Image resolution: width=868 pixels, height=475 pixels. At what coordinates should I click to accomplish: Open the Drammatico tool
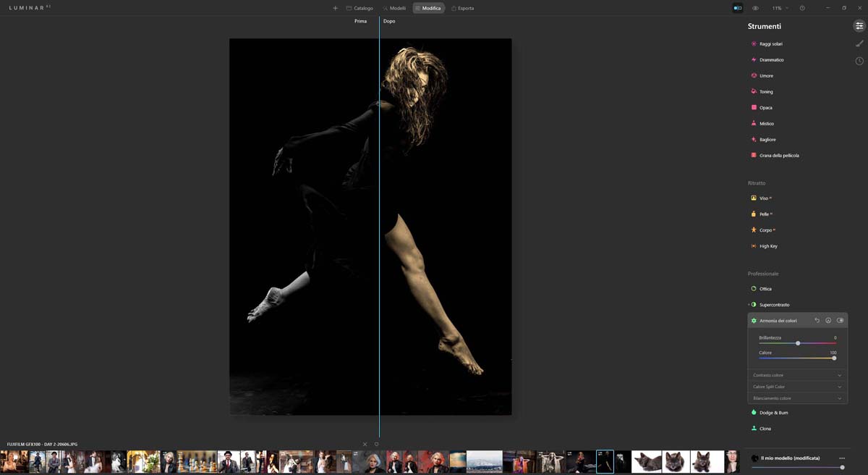771,60
